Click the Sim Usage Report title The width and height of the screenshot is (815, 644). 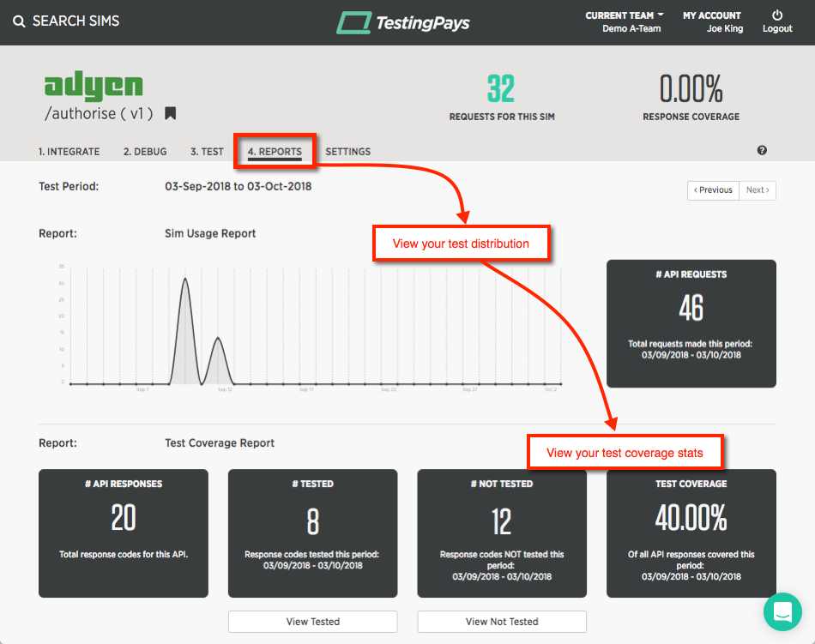[x=210, y=234]
